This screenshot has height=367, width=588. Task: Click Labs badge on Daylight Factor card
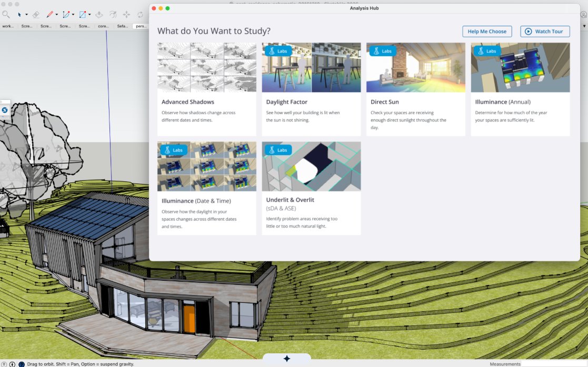pos(278,51)
